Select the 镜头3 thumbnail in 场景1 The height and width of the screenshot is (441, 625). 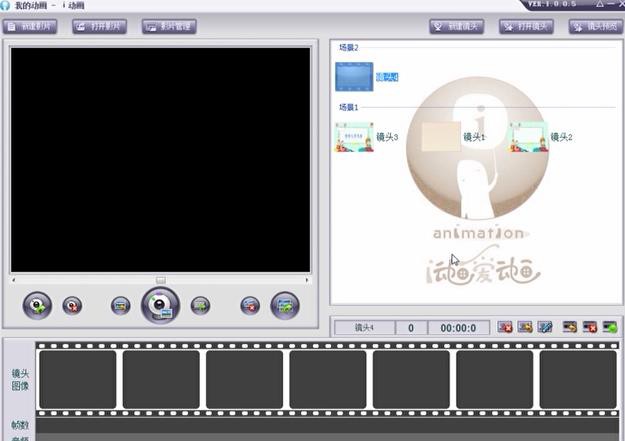tap(354, 137)
